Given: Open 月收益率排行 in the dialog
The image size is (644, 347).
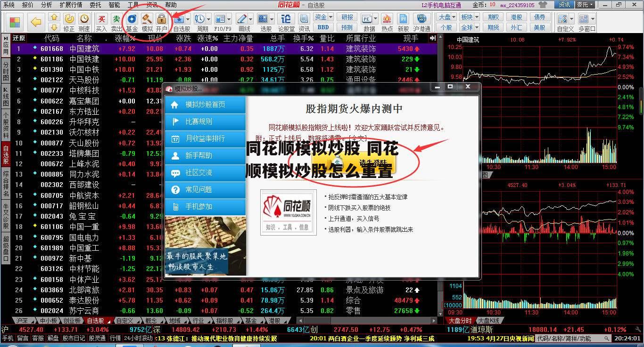Looking at the screenshot, I should pos(205,139).
